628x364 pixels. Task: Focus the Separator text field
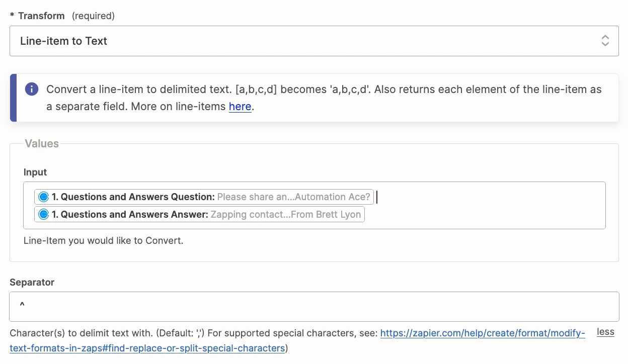point(314,307)
